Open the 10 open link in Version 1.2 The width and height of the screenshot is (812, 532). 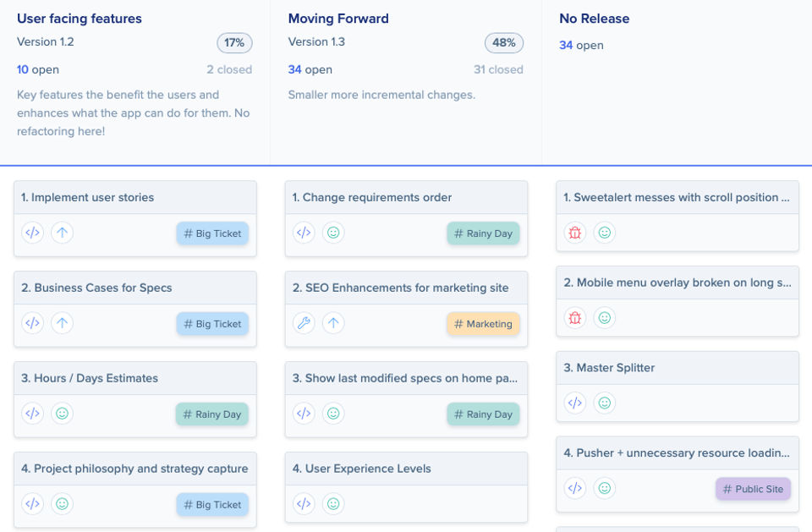(38, 69)
